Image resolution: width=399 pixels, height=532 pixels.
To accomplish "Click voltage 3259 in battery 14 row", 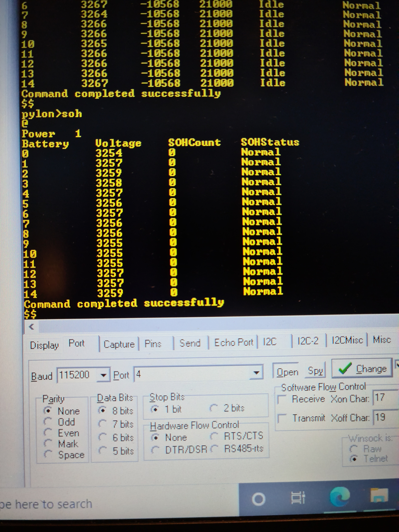I will click(x=110, y=293).
